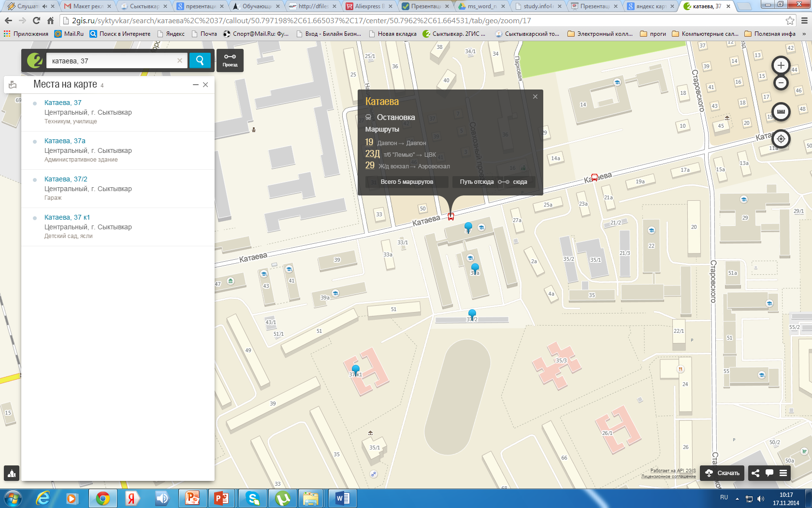
Task: Switch to the study.info tab
Action: point(537,6)
